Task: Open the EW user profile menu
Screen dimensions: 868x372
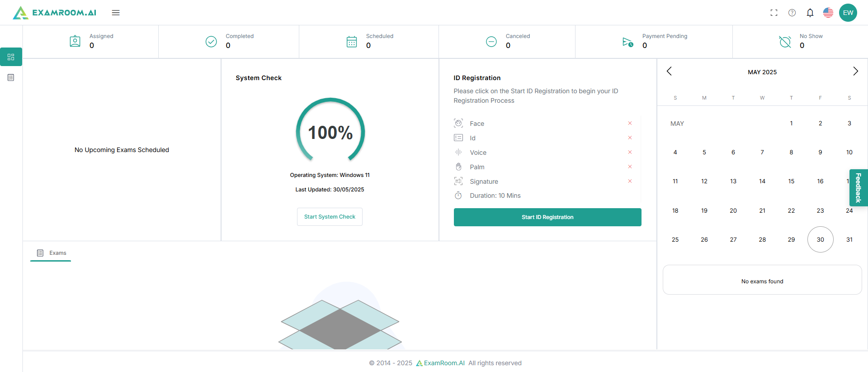Action: [x=848, y=13]
